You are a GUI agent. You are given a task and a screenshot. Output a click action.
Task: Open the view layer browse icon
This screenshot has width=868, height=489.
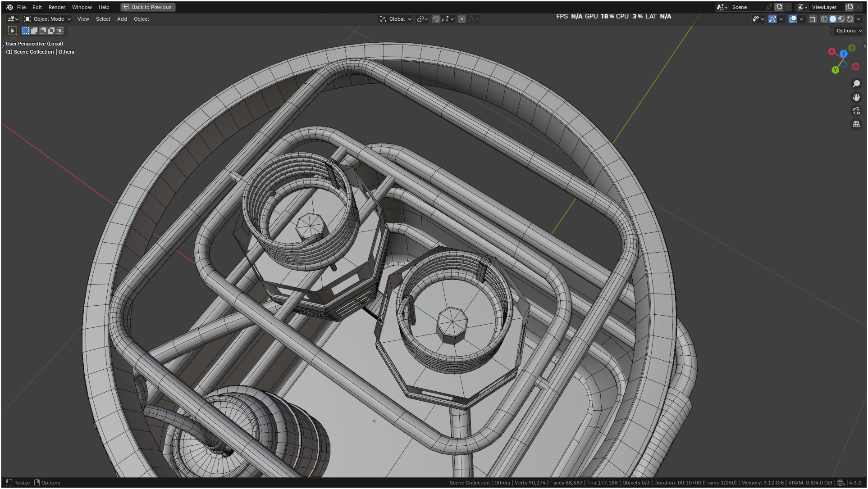coord(802,7)
